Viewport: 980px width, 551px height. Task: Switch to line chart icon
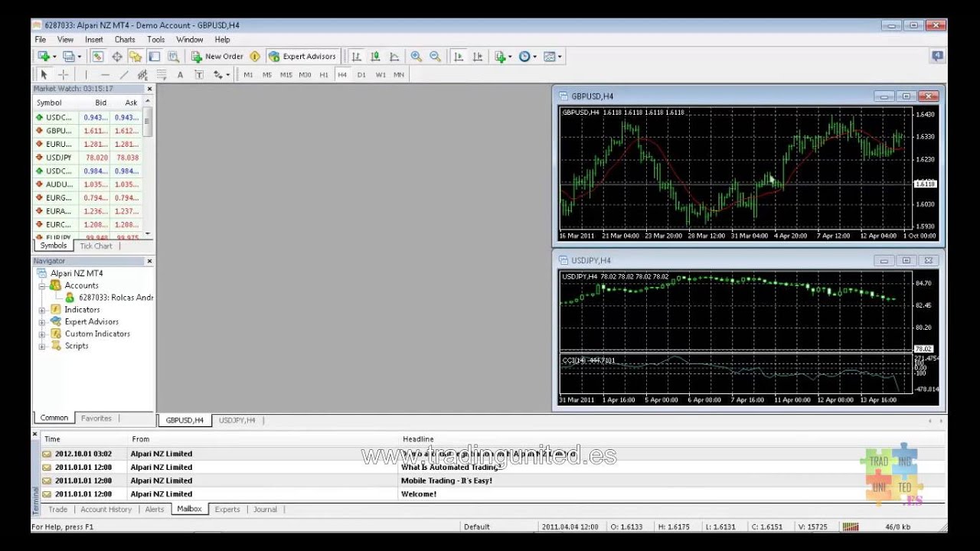point(394,56)
